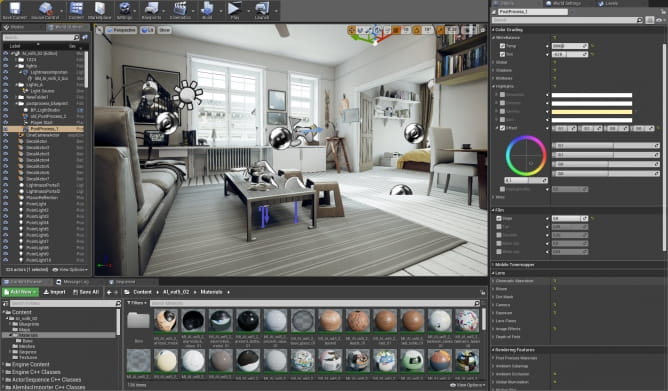Toggle the Offset checkbox under Highlights
Viewport: 668px width, 391px height.
pyautogui.click(x=502, y=128)
